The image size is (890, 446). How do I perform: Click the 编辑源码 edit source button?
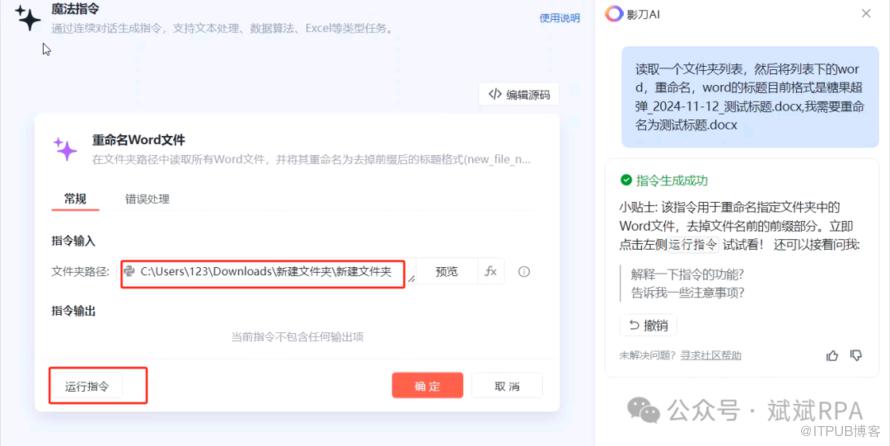519,95
